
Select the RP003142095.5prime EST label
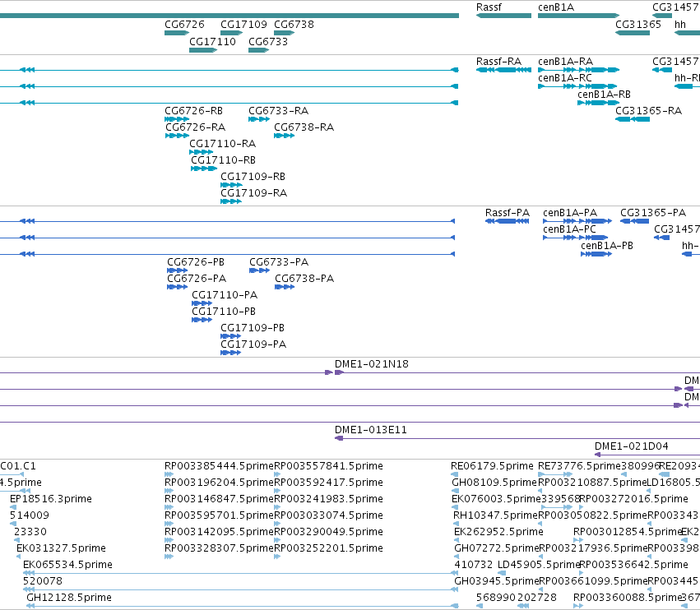219,531
